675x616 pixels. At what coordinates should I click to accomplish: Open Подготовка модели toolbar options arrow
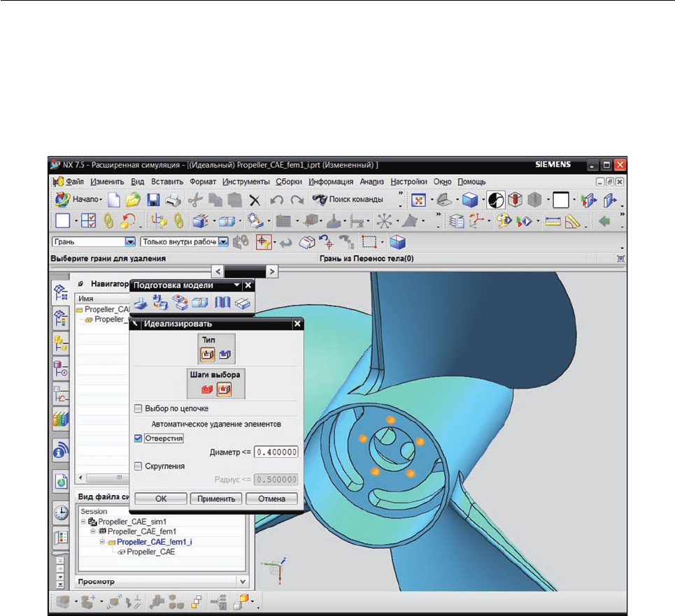(x=236, y=285)
